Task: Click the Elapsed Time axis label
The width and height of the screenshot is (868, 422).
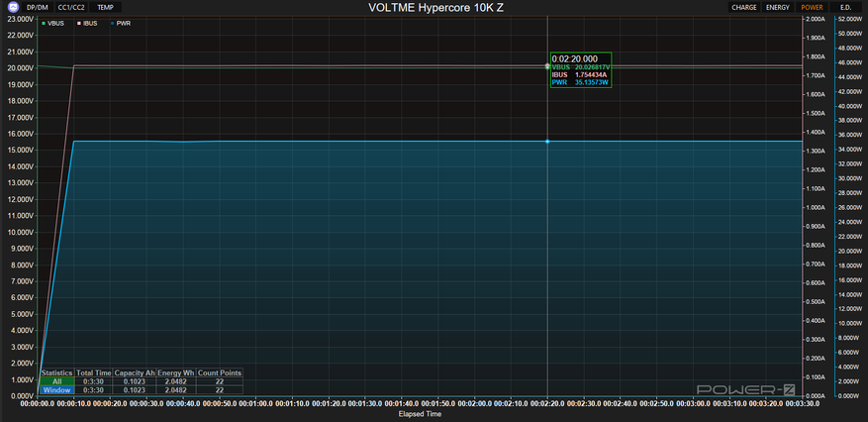Action: (x=420, y=414)
